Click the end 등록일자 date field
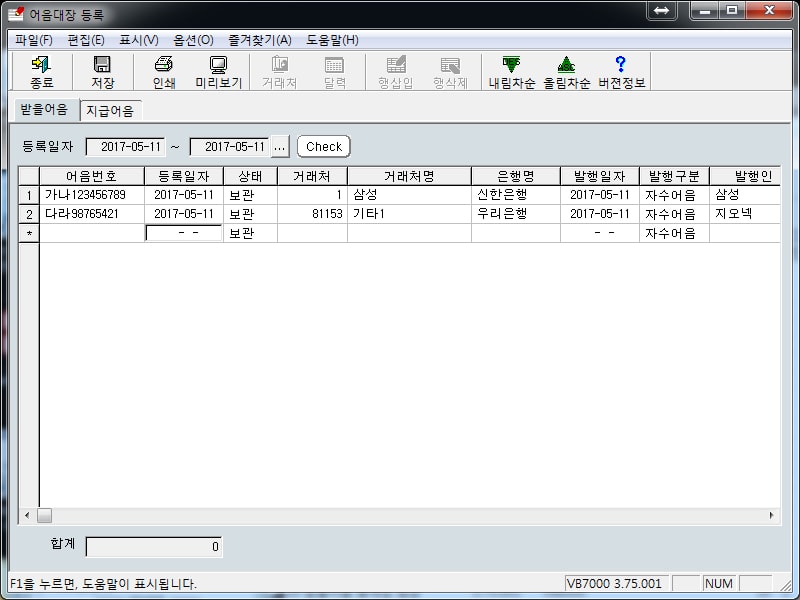Screen dimensions: 800x600 [229, 147]
